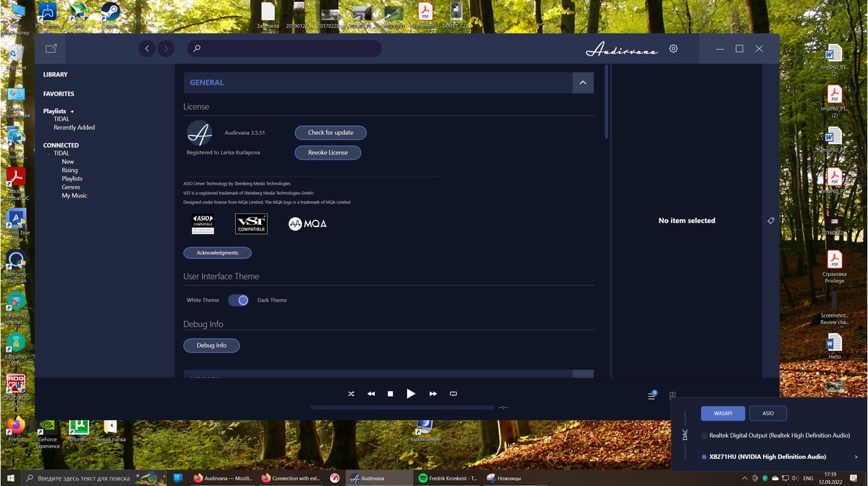Click Playlists sidebar heading
The height and width of the screenshot is (486, 868).
click(x=54, y=111)
